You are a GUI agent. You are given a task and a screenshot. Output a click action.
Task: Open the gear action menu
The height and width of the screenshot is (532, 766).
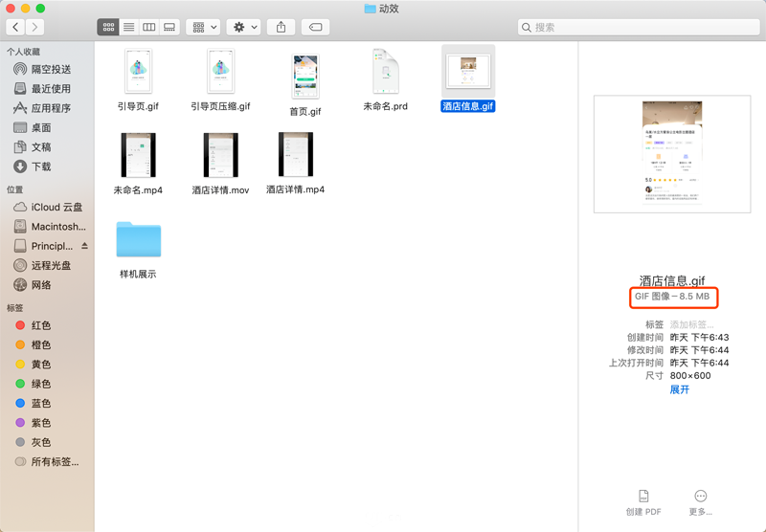pos(244,27)
